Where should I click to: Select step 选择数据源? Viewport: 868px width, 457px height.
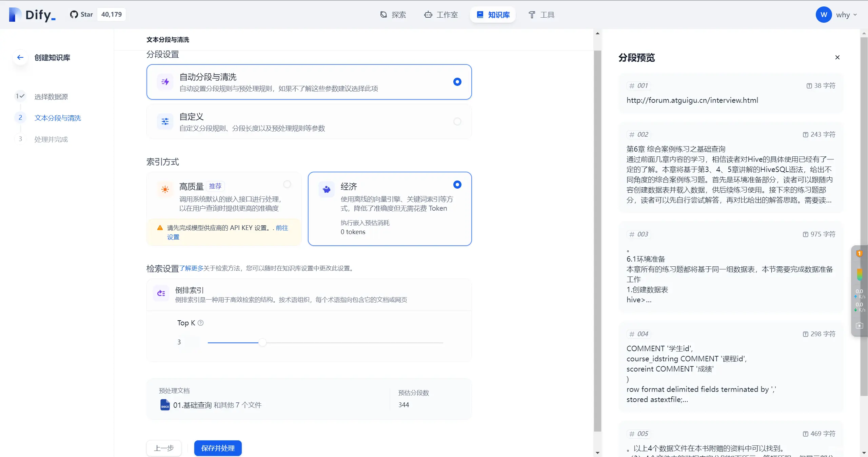51,97
